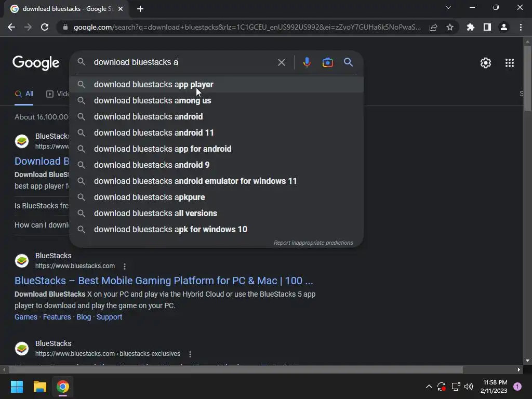Bookmark this page with the star icon
This screenshot has width=532, height=399.
point(450,27)
